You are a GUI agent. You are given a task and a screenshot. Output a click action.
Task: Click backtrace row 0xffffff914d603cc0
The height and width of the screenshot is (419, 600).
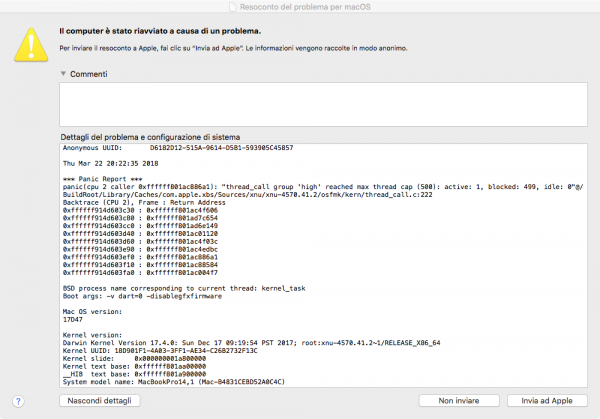(x=140, y=226)
